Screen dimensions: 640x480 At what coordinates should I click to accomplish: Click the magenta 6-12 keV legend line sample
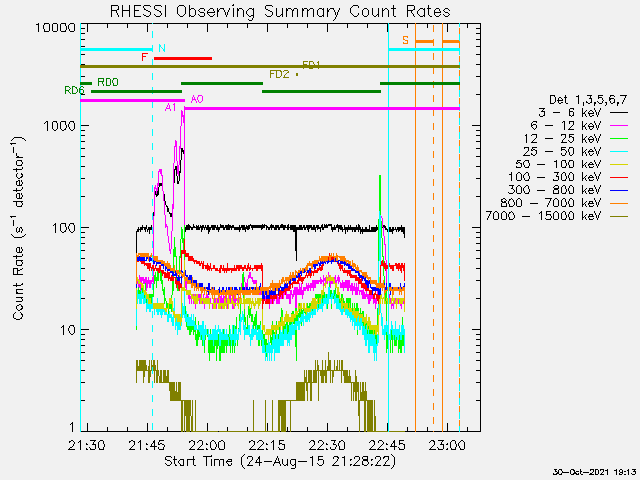[x=619, y=126]
